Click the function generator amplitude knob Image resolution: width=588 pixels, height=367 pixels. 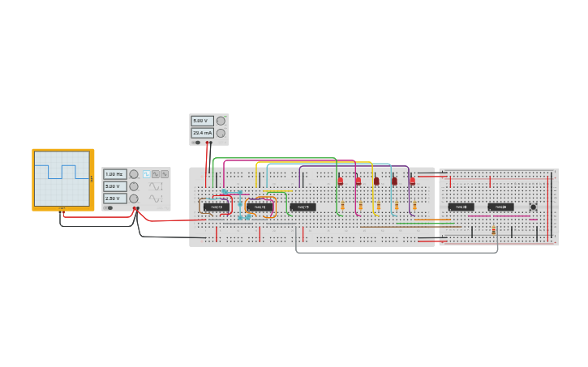point(134,186)
